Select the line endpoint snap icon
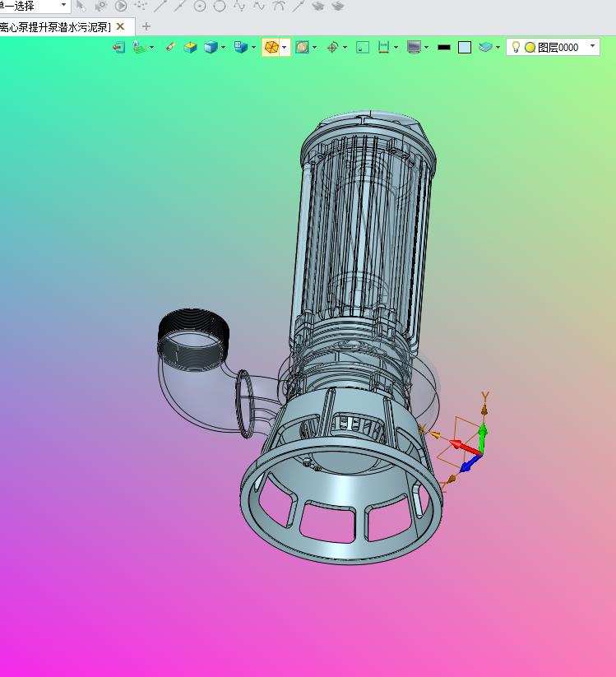The height and width of the screenshot is (677, 616). coord(160,6)
